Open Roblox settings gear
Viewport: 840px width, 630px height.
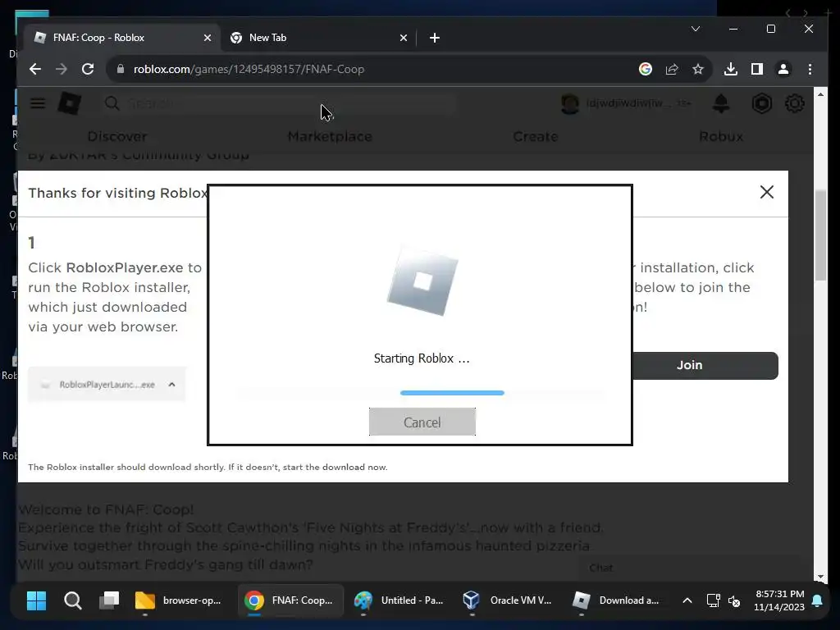tap(794, 103)
